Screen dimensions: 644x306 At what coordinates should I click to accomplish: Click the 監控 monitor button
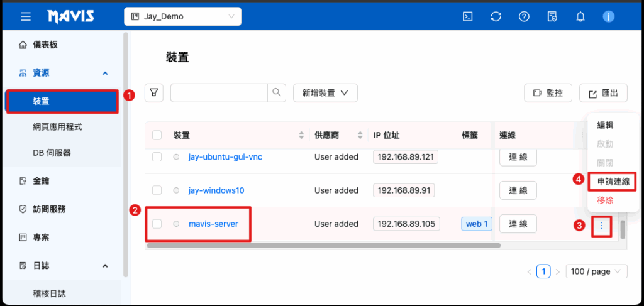tap(548, 93)
